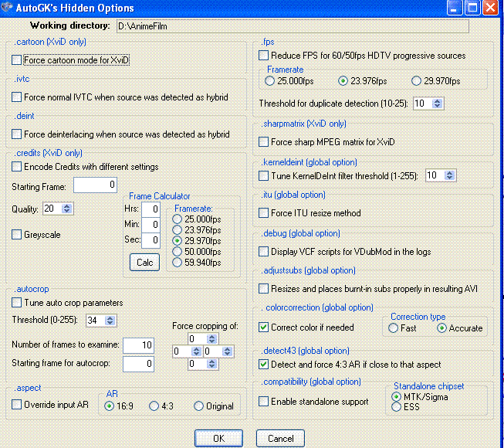The height and width of the screenshot is (448, 504).
Task: Click the Calc button
Action: 144,263
